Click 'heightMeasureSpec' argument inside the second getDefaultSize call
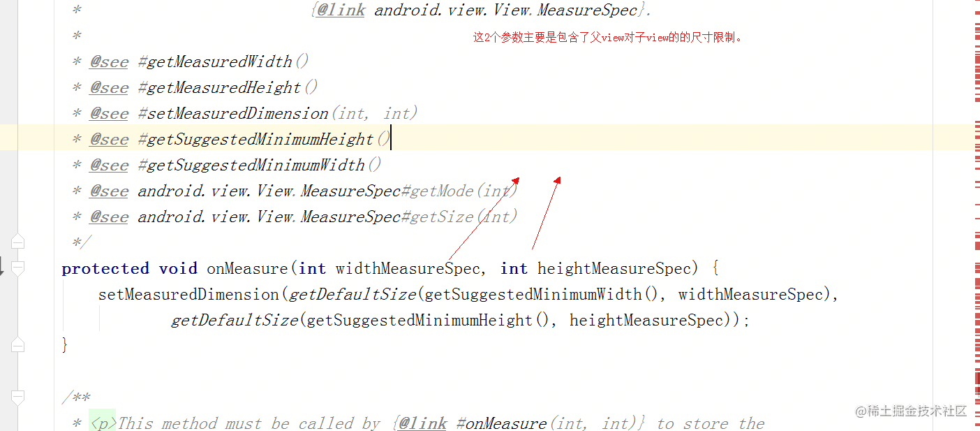This screenshot has width=980, height=431. point(647,320)
